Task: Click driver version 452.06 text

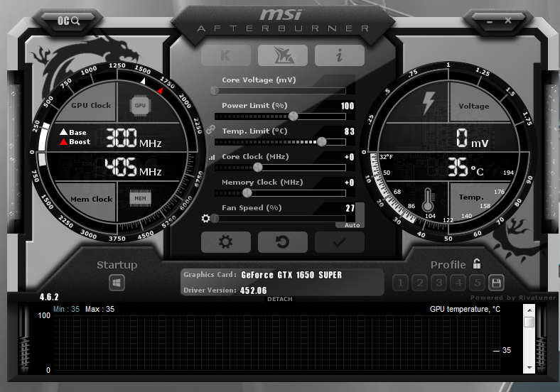Action: [253, 290]
